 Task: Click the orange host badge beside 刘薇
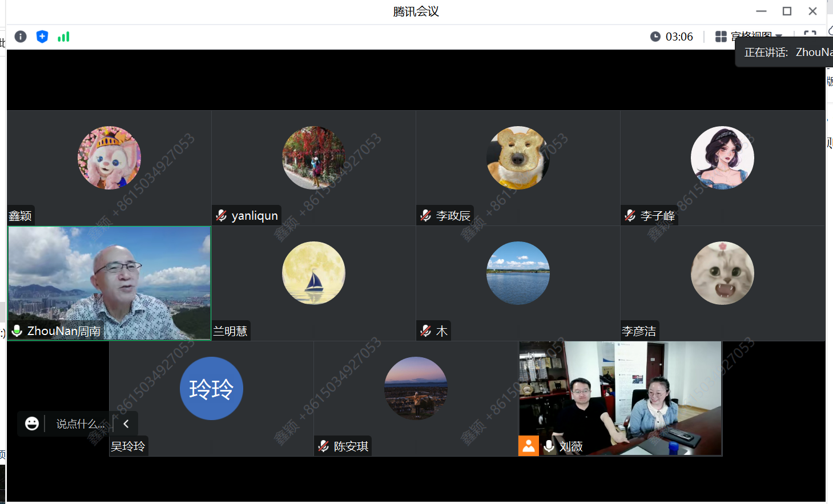pyautogui.click(x=528, y=446)
